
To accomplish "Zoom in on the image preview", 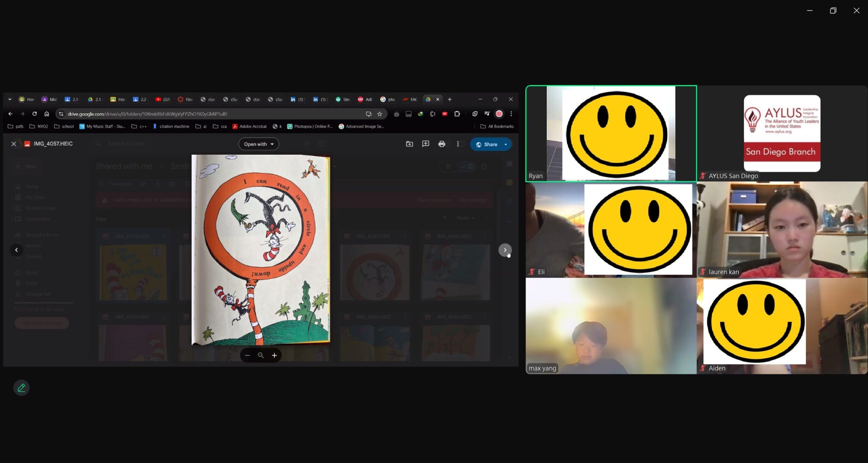I will pyautogui.click(x=274, y=355).
